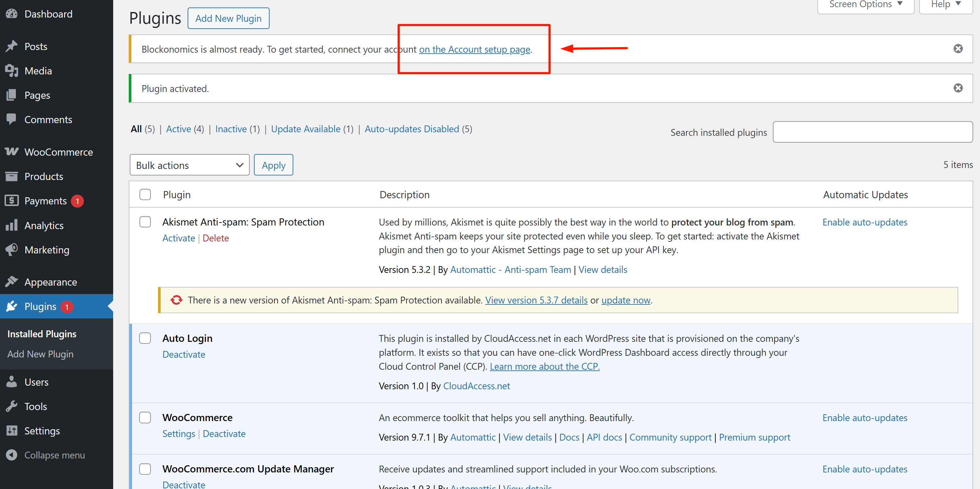Click the Marketing megaphone icon
Viewport: 980px width, 489px height.
[12, 250]
